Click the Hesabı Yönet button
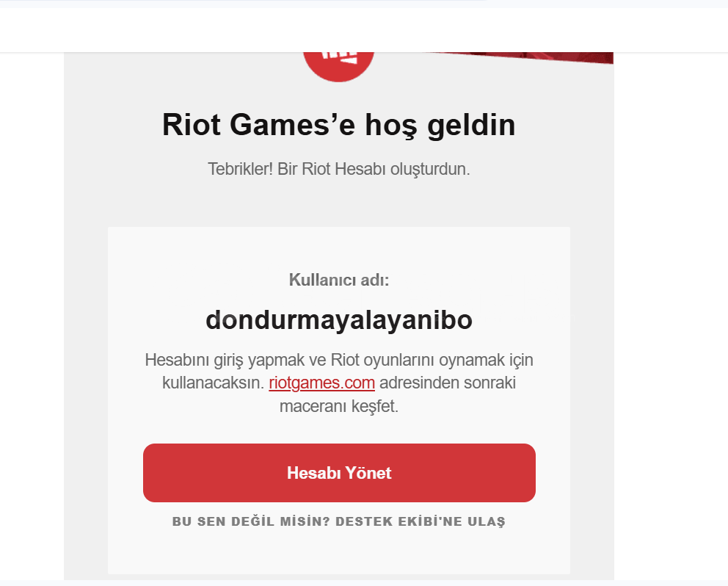This screenshot has width=728, height=586. pyautogui.click(x=339, y=473)
